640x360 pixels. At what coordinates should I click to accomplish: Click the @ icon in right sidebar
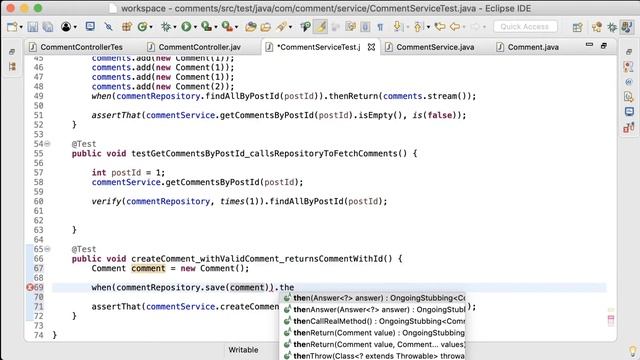[x=629, y=82]
